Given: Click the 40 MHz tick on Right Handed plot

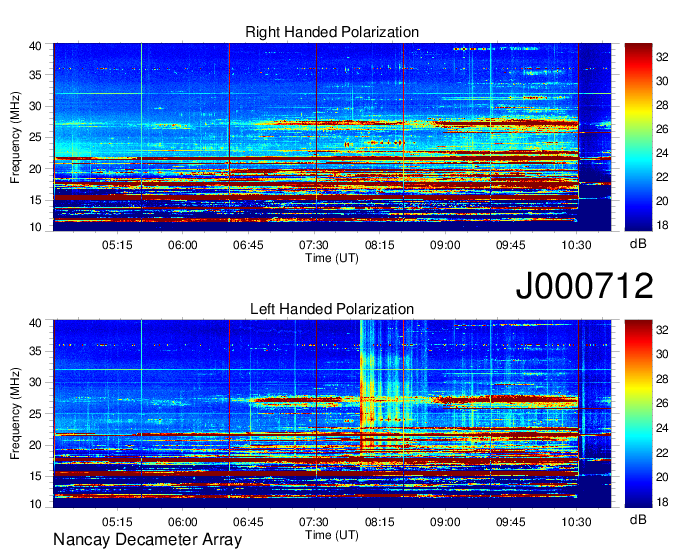Looking at the screenshot, I should coord(35,46).
